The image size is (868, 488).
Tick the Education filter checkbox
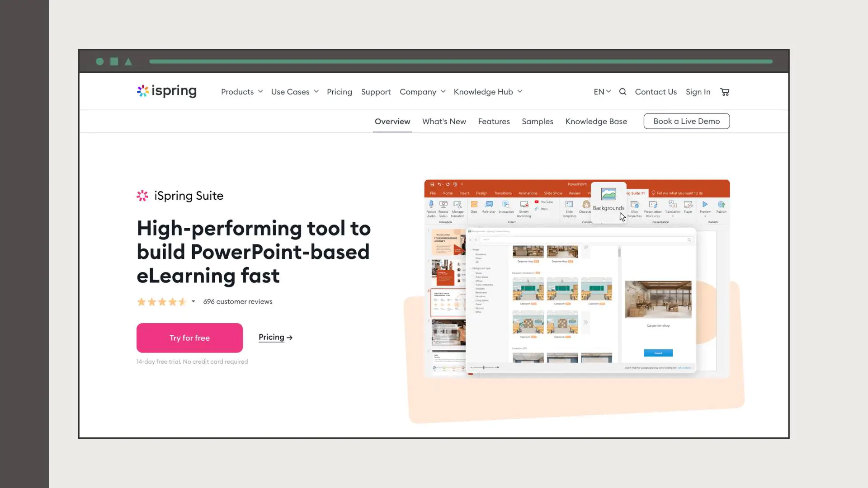[473, 296]
